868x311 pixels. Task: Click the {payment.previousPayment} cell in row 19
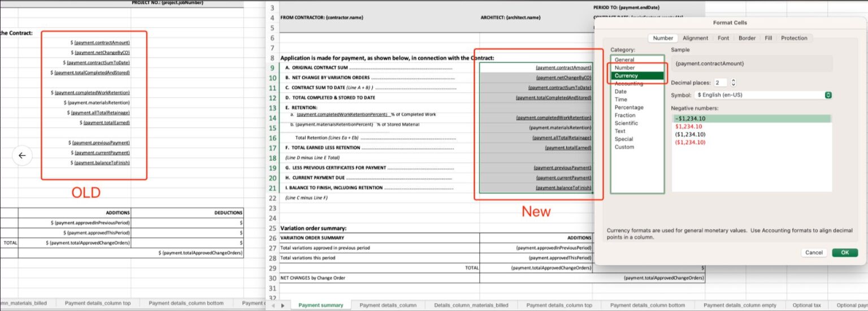pos(536,168)
